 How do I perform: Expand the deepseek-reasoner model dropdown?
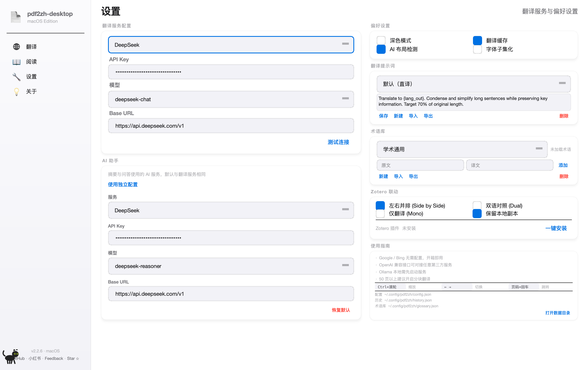click(231, 266)
